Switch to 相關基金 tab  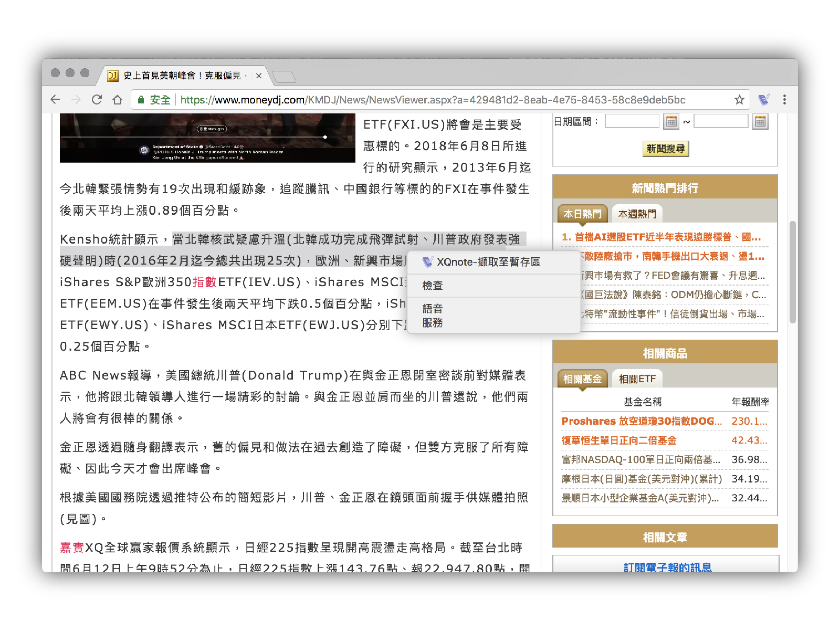coord(582,379)
